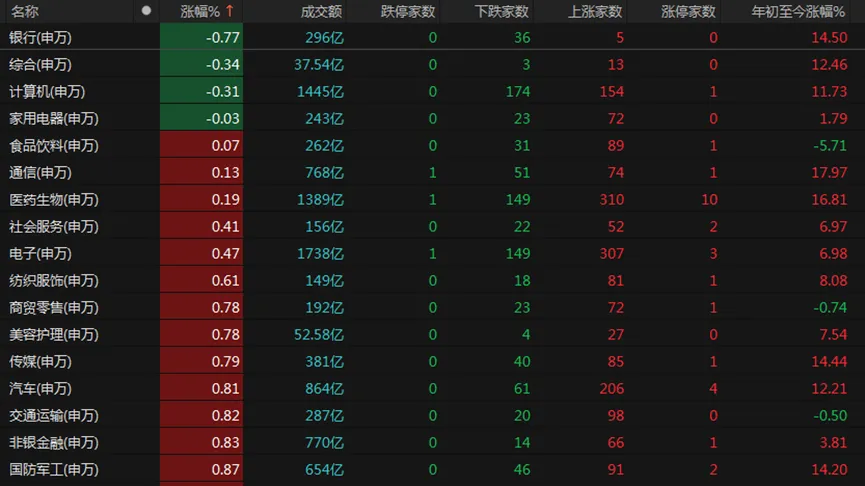
Task: Click the -0.03 change cell
Action: 201,119
